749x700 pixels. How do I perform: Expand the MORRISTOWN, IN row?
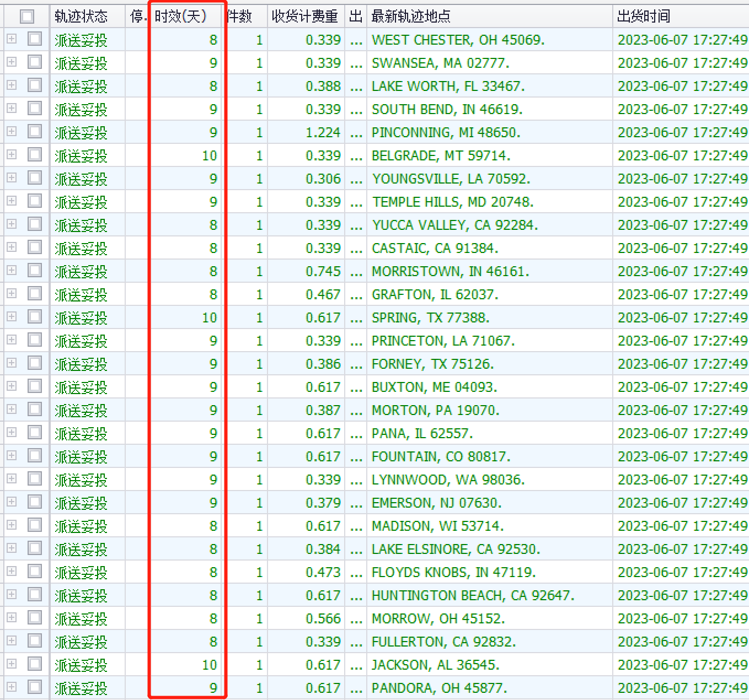pos(12,270)
